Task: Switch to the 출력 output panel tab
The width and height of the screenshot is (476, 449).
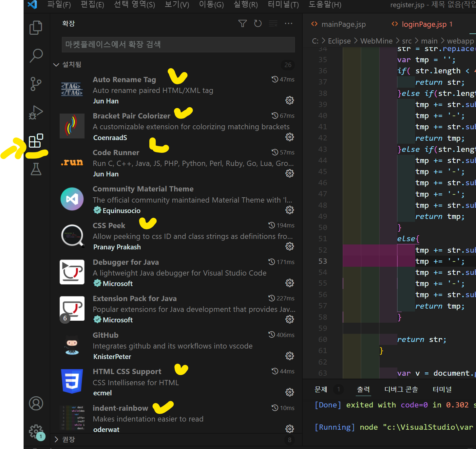Action: (363, 389)
